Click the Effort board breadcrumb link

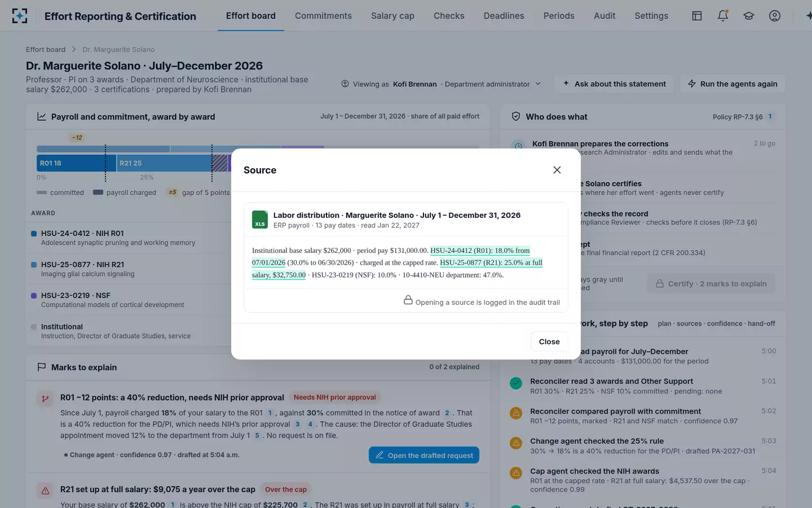(x=46, y=50)
